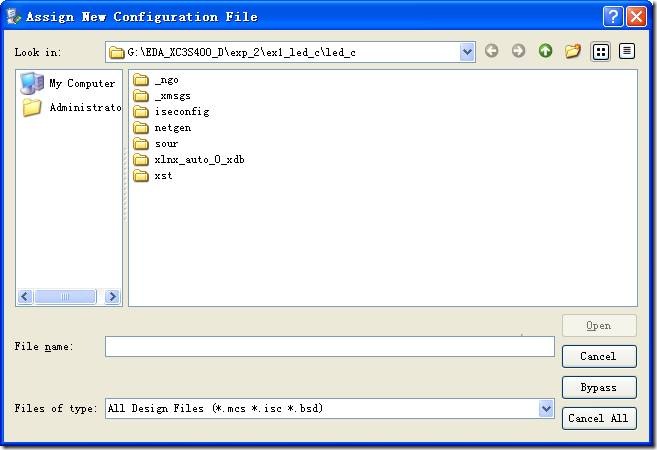Expand the Files of type dropdown
The height and width of the screenshot is (450, 657).
pos(546,408)
